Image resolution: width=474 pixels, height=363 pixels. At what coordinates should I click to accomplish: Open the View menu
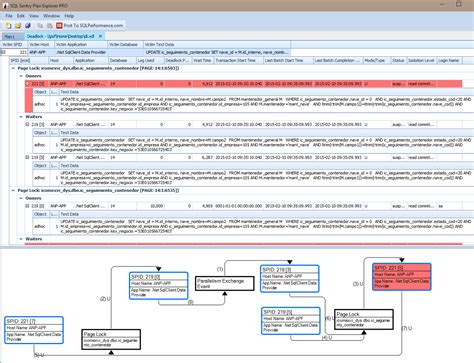(34, 16)
